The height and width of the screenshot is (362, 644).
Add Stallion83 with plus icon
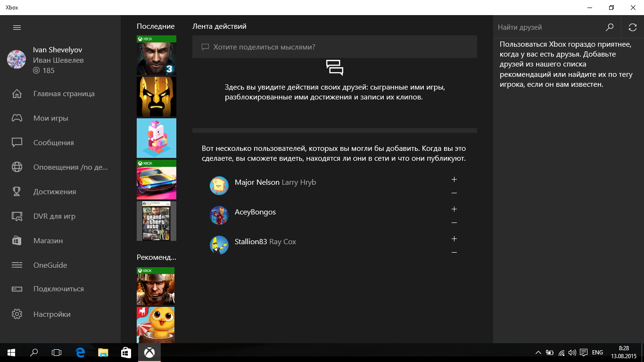click(454, 239)
